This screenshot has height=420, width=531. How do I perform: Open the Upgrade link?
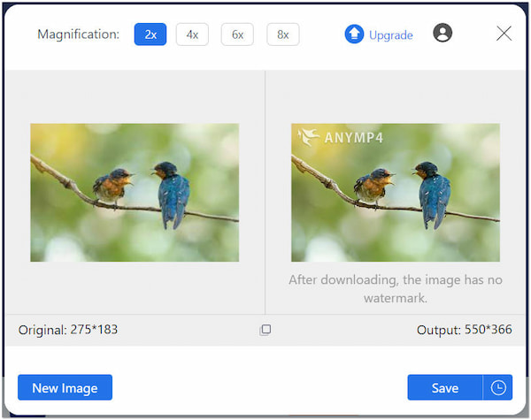390,35
